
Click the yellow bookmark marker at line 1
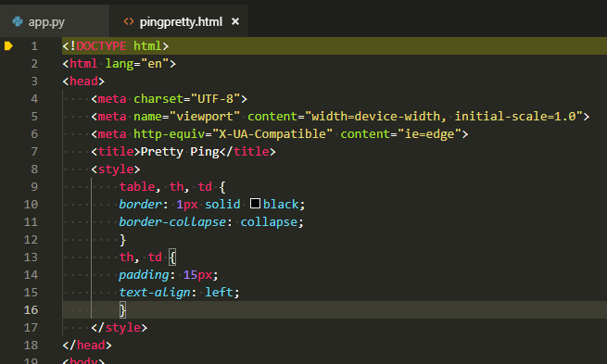pos(8,46)
